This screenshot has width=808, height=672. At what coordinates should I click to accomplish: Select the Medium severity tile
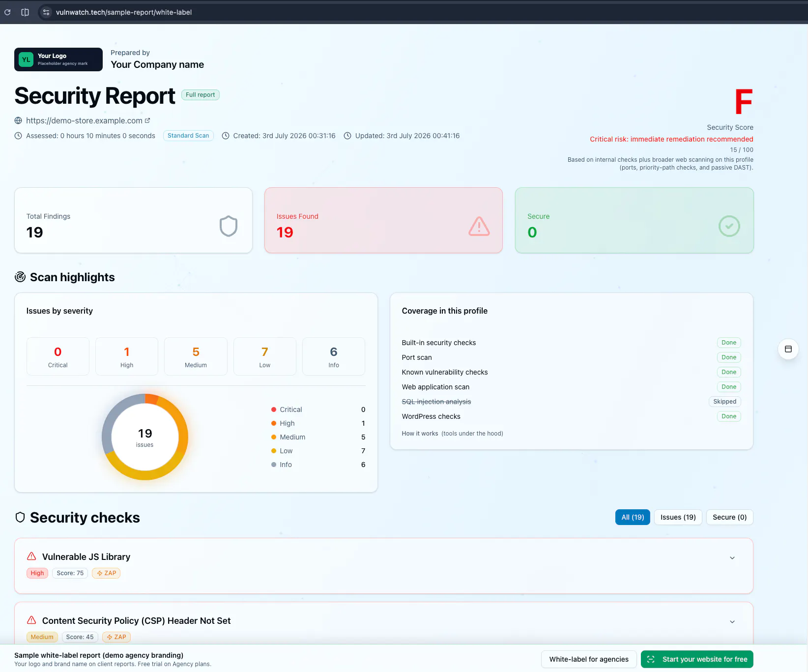(x=196, y=356)
